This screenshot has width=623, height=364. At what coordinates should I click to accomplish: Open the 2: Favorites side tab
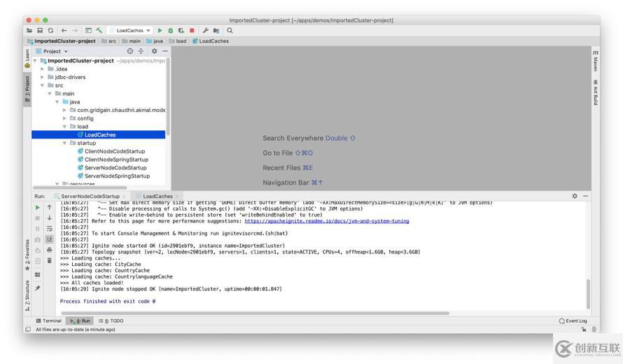click(27, 255)
